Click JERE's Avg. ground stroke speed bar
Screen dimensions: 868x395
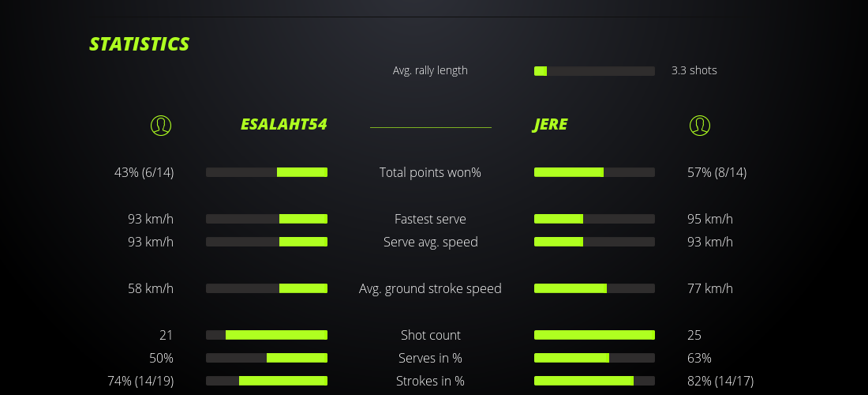(x=594, y=288)
